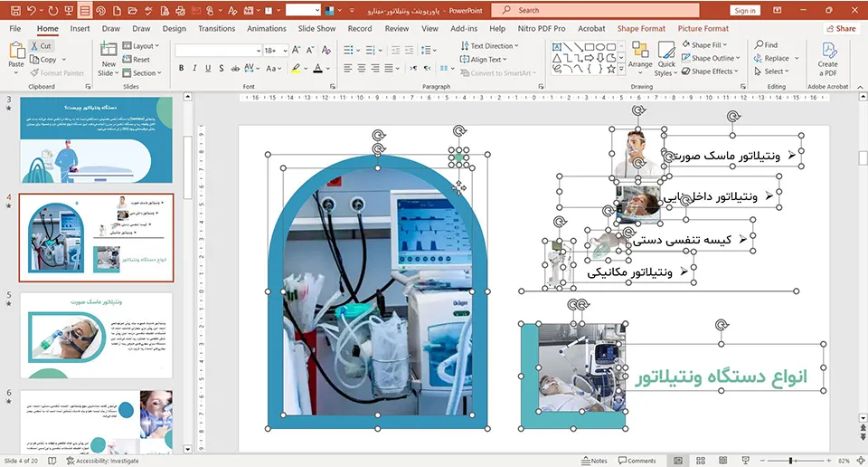
Task: Reset the slide layout
Action: tap(137, 59)
